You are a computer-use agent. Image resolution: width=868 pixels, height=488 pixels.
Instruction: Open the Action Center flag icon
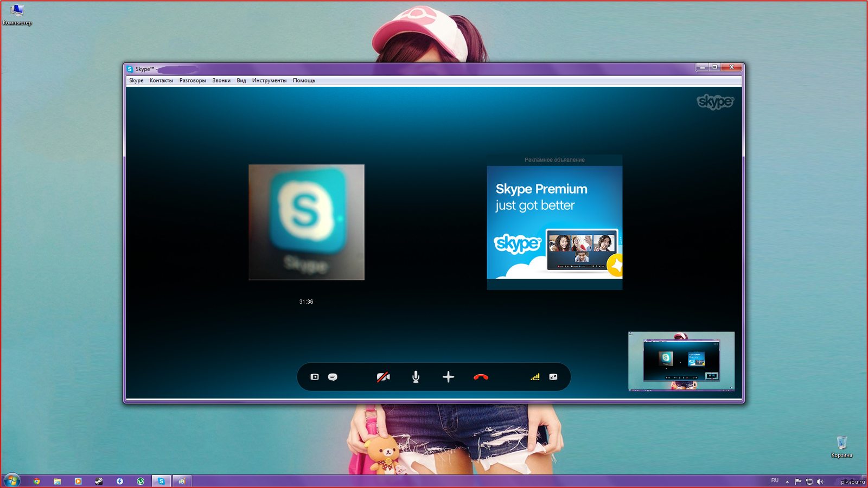pyautogui.click(x=798, y=481)
